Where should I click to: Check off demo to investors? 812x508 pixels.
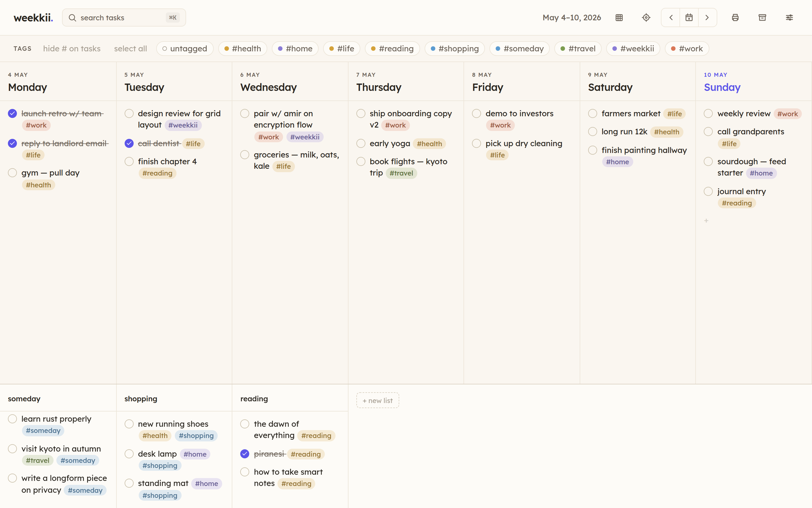(476, 113)
